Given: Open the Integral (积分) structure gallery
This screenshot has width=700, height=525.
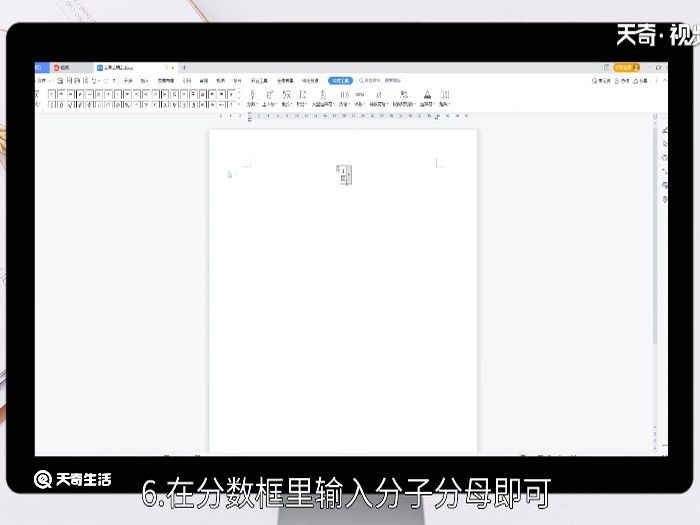Looking at the screenshot, I should pyautogui.click(x=302, y=98).
